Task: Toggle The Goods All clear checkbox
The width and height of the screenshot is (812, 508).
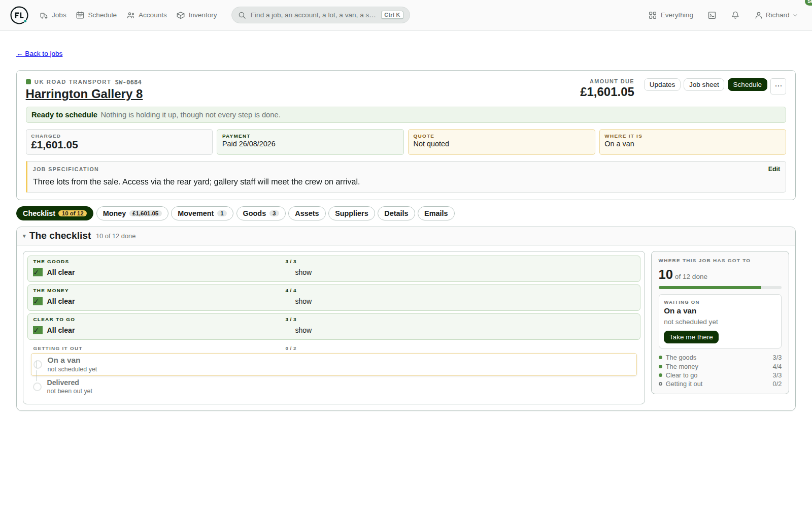Action: [38, 272]
